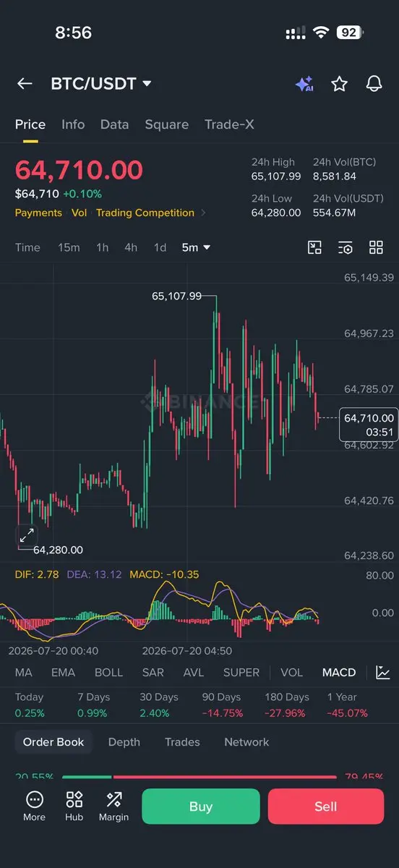Select the Time chart interval
This screenshot has width=399, height=868.
pos(27,247)
